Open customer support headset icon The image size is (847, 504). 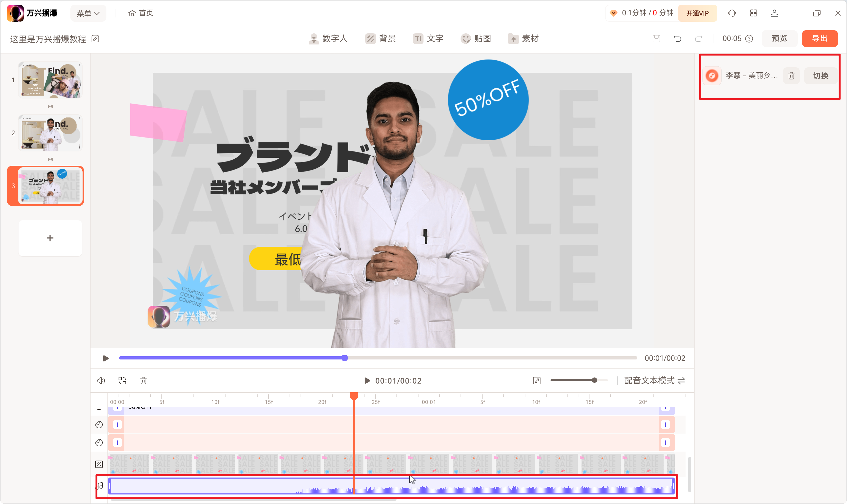click(732, 13)
